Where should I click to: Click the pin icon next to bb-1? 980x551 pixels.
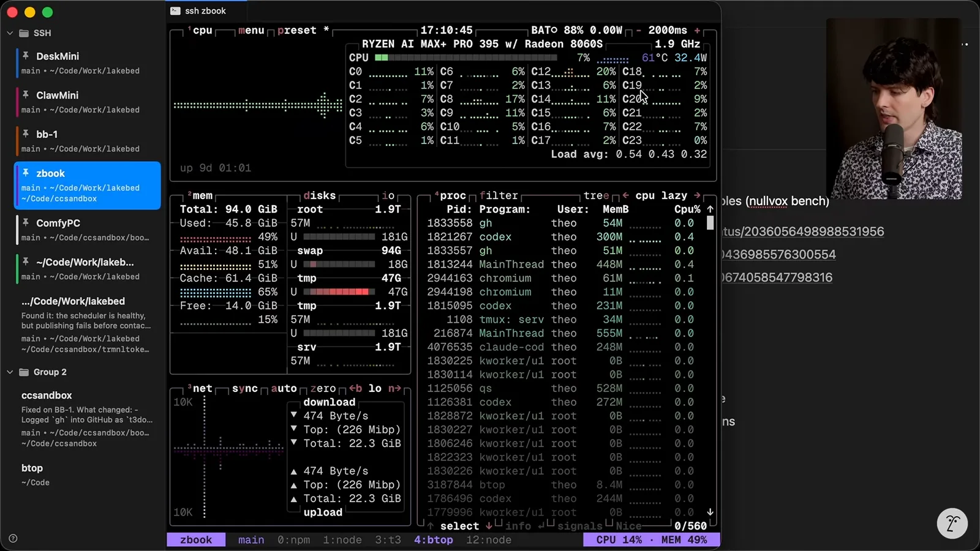[x=26, y=133]
